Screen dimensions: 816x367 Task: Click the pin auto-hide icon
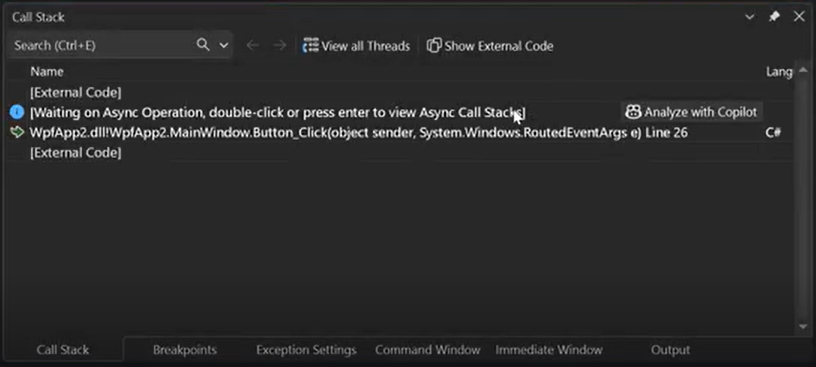click(x=774, y=17)
